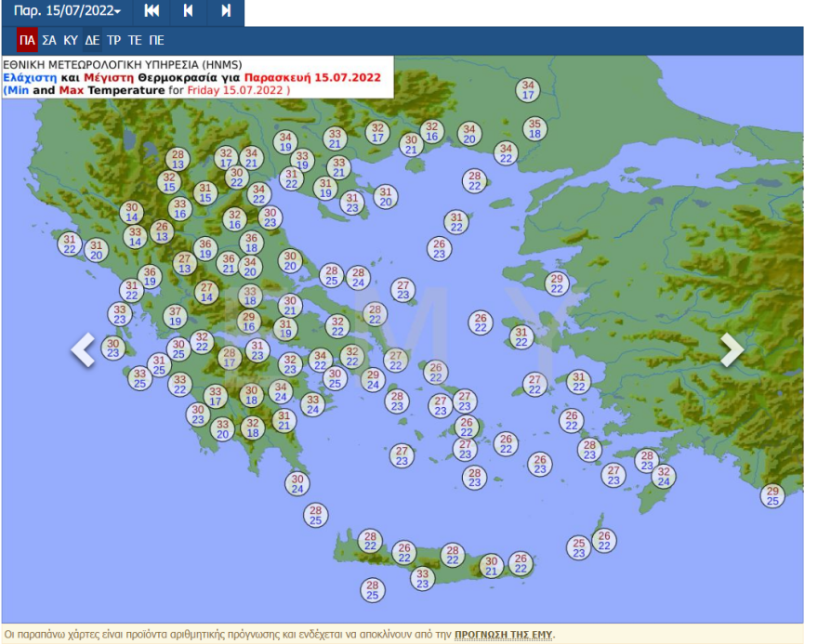Show next map with right chevron arrow
818x644 pixels.
(x=732, y=349)
